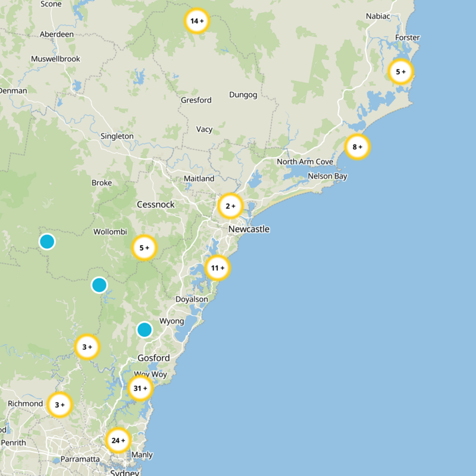Click the Parramatta label
Viewport: 476px width, 476px height.
(80, 459)
